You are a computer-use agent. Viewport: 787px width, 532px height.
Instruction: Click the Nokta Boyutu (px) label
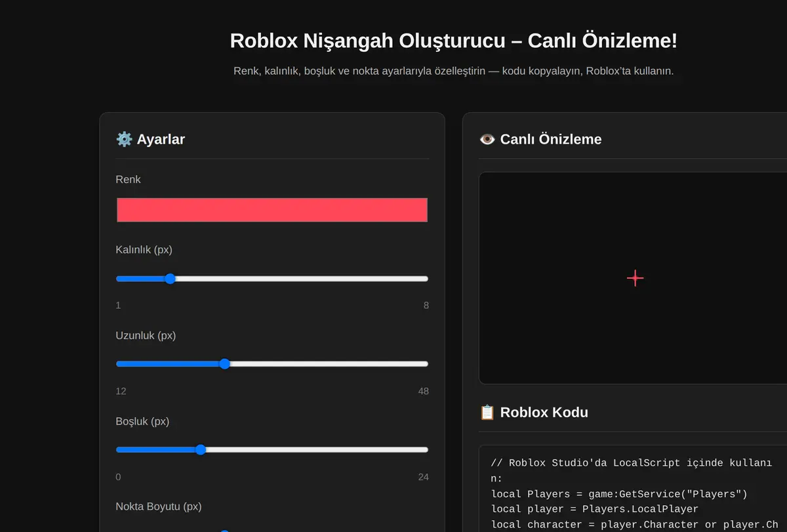pos(159,506)
